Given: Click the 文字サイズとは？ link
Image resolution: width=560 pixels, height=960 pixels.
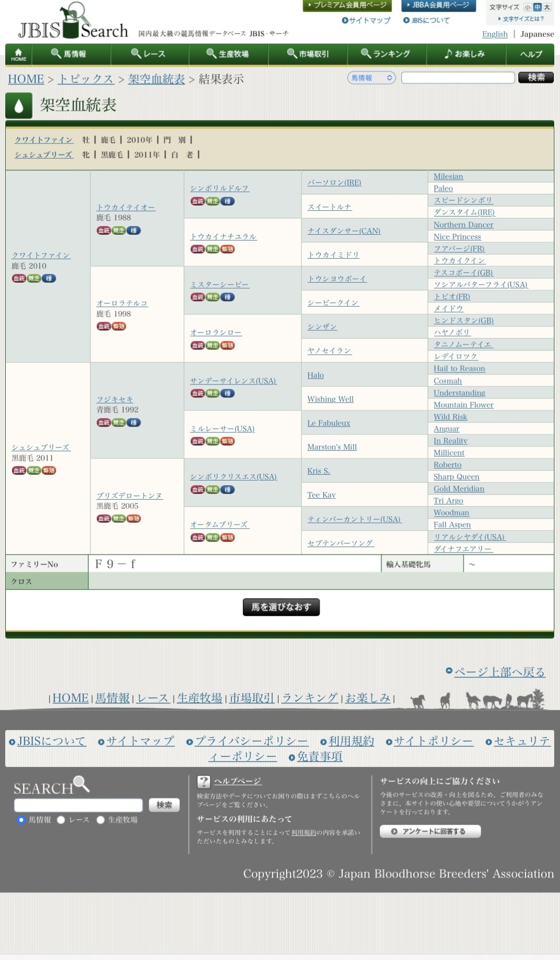Looking at the screenshot, I should 523,19.
